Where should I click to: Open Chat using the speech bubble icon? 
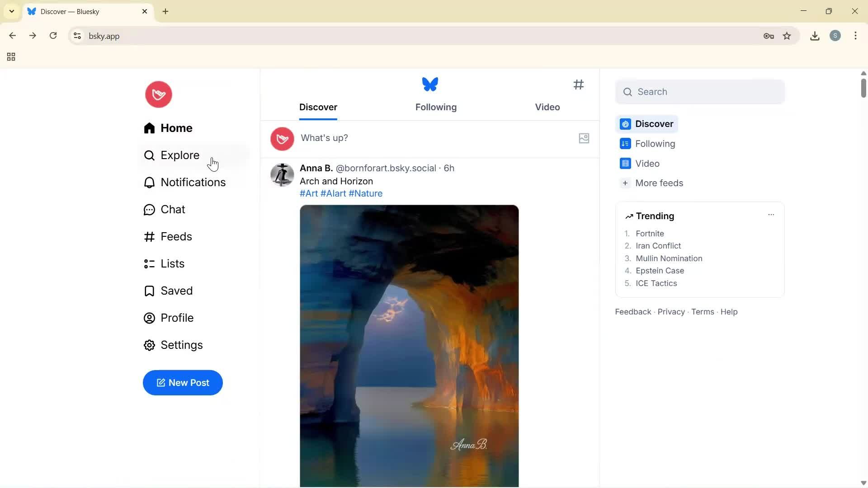click(149, 209)
